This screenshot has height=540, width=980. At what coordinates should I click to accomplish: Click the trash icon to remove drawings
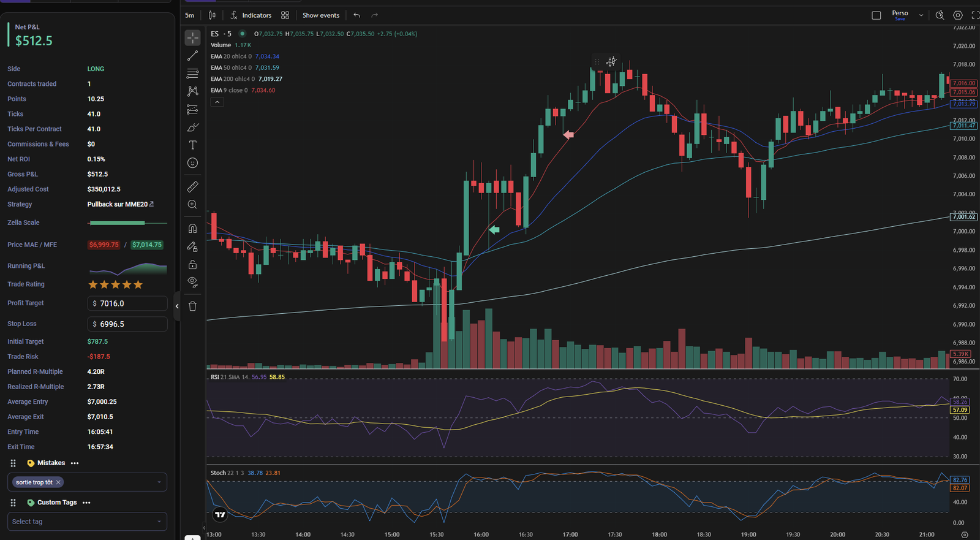[192, 306]
